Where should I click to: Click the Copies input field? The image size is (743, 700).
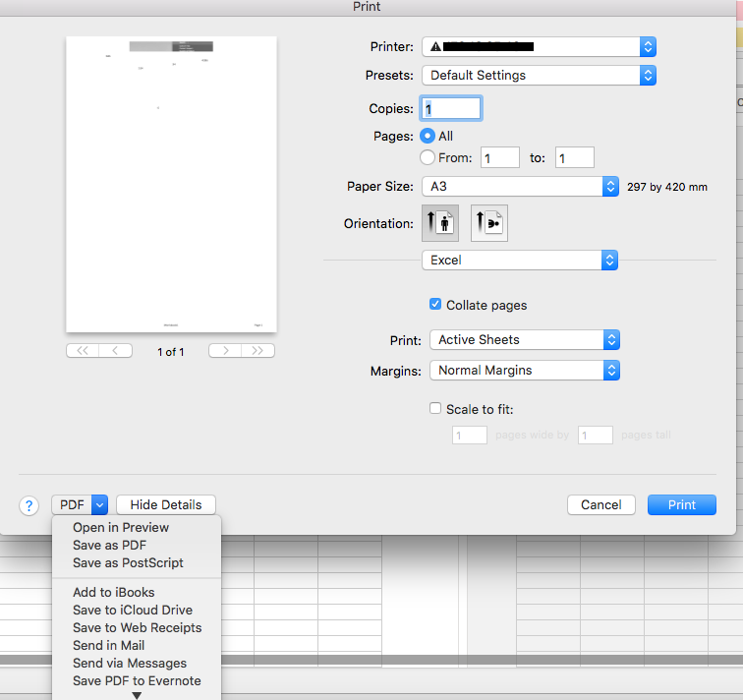[x=451, y=108]
